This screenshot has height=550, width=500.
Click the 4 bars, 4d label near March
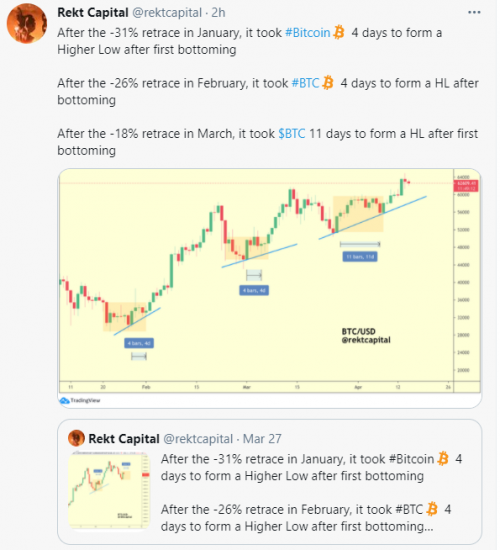(x=254, y=290)
